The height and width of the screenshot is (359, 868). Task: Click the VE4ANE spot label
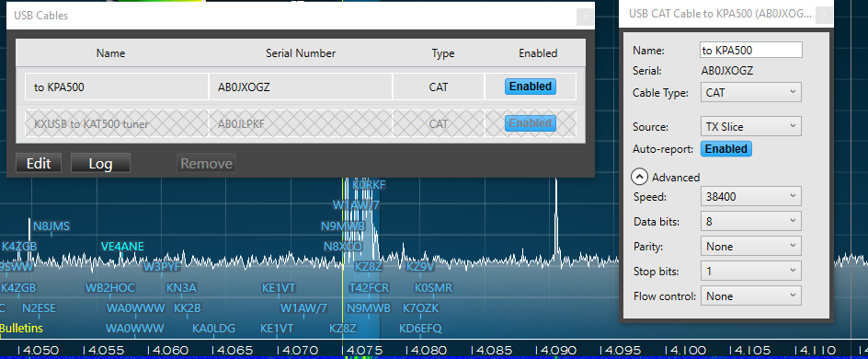coord(122,246)
